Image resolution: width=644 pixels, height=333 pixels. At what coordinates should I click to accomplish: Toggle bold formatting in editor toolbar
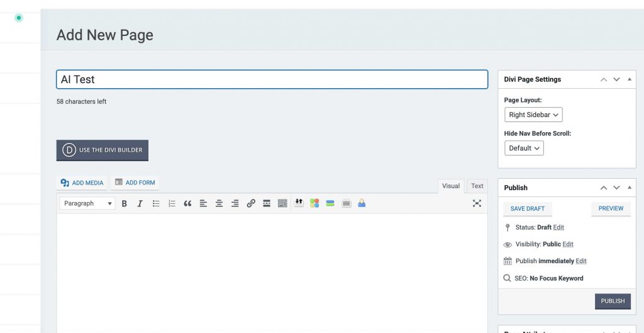pos(125,203)
